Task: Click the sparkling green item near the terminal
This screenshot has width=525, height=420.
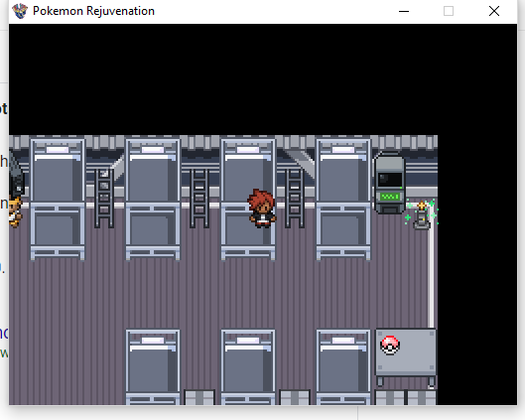Action: tap(422, 214)
